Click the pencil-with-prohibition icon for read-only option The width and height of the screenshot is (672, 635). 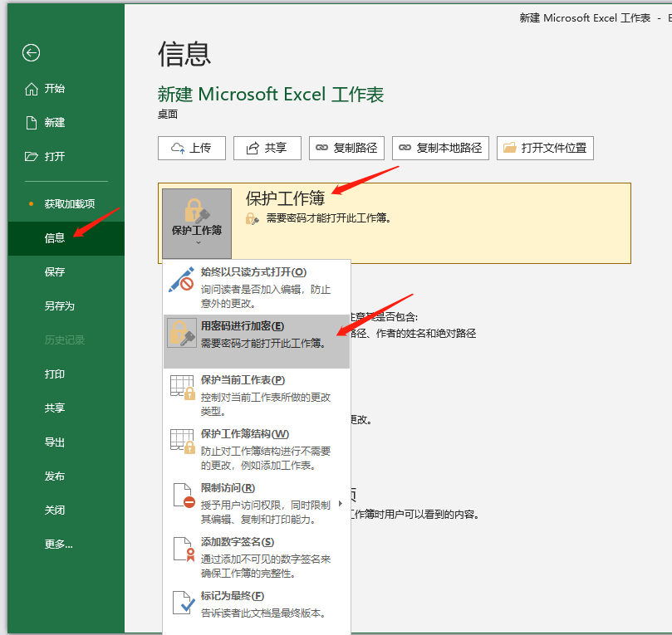point(181,280)
